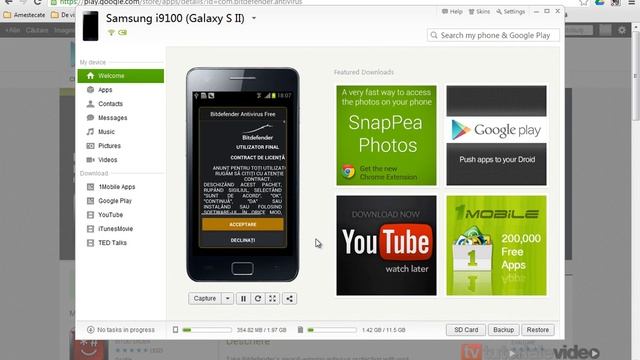Screen dimensions: 640x360
Task: Open the Amestecate bookmarks folder in Chrome
Action: click(x=24, y=15)
